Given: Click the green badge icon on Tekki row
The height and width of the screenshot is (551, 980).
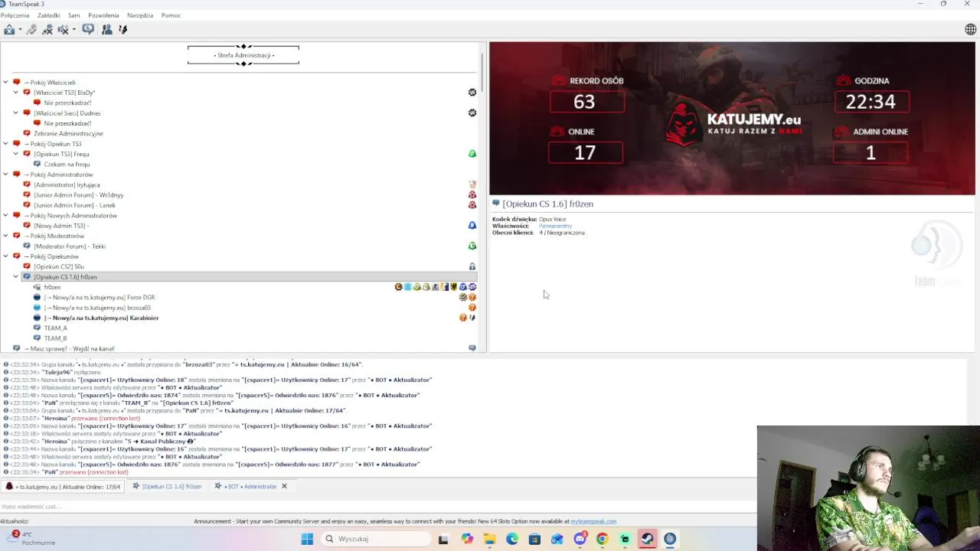Looking at the screenshot, I should click(x=472, y=246).
